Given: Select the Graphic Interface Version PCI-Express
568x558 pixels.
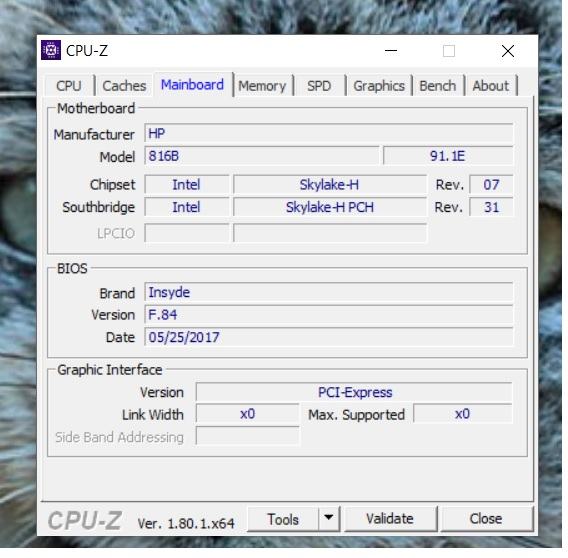Looking at the screenshot, I should click(x=354, y=392).
